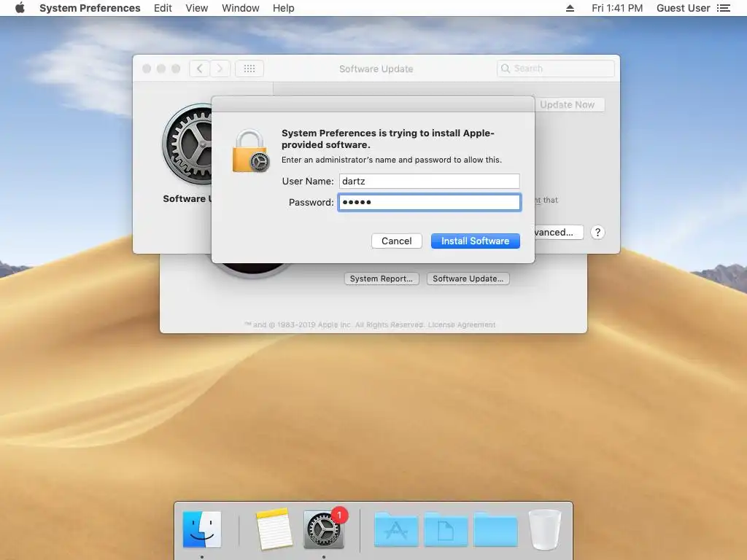Open Finder from the Dock
Viewport: 747px width, 560px height.
(202, 529)
